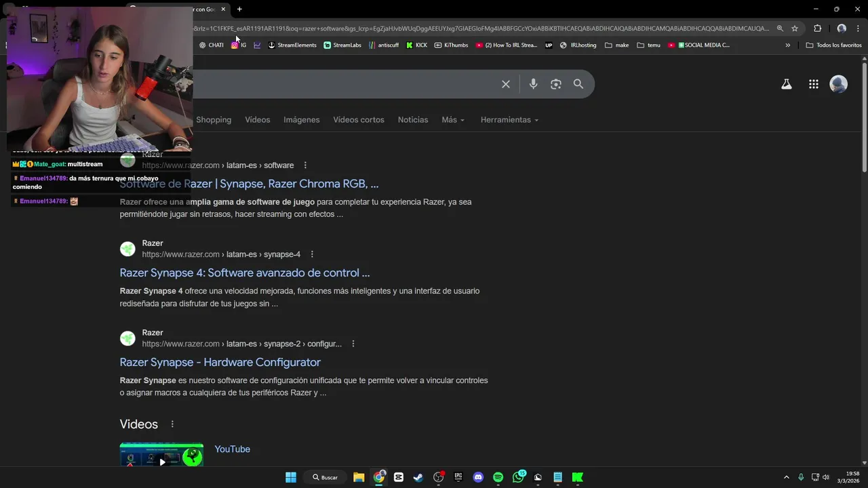Open the temu bookmarks folder
Screen dimensions: 868x488
tap(648, 45)
